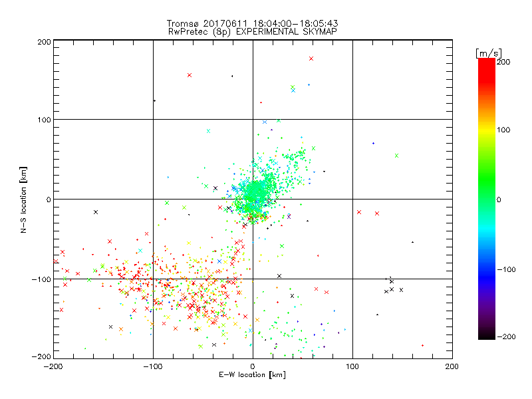The width and height of the screenshot is (532, 399).
Task: Click the 'N-S location [km]' axis label
Action: pos(23,199)
